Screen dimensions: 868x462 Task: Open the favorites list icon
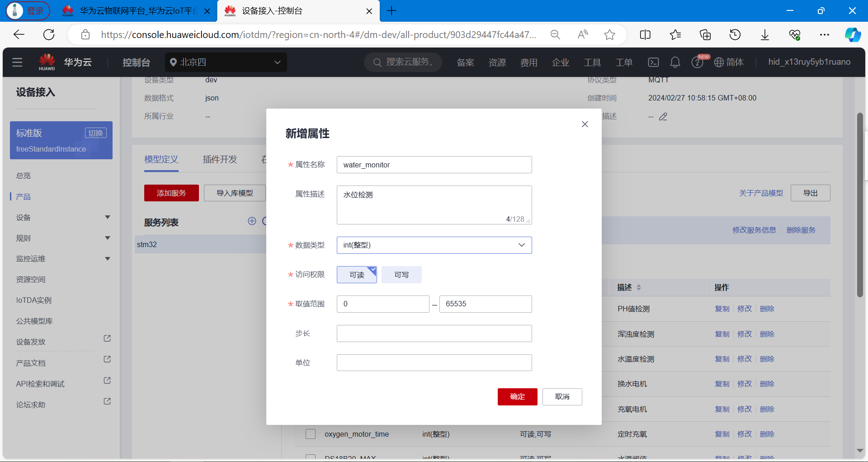point(675,34)
